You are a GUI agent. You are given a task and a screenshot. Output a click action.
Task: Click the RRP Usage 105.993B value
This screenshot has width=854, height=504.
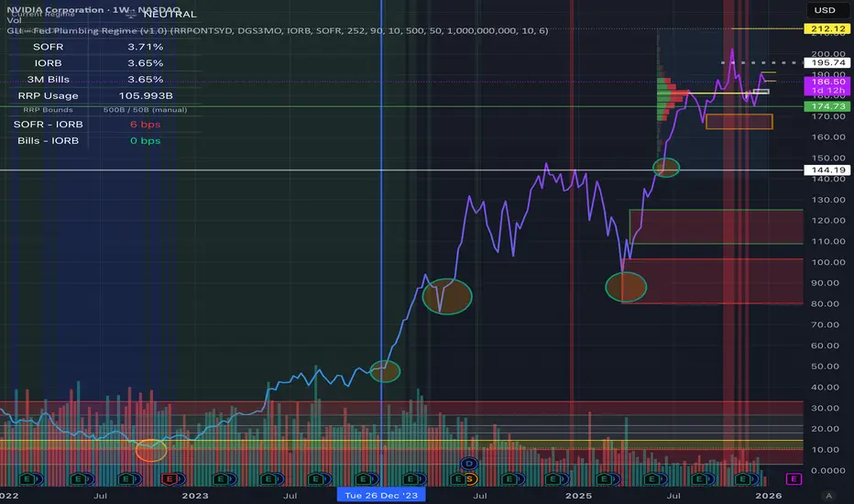tap(146, 96)
